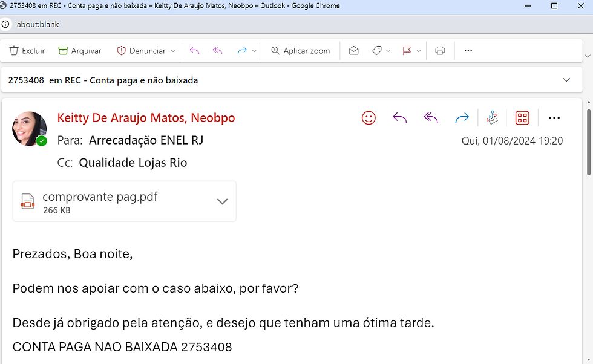Expand the conversation subject chevron
The image size is (593, 364).
[566, 80]
